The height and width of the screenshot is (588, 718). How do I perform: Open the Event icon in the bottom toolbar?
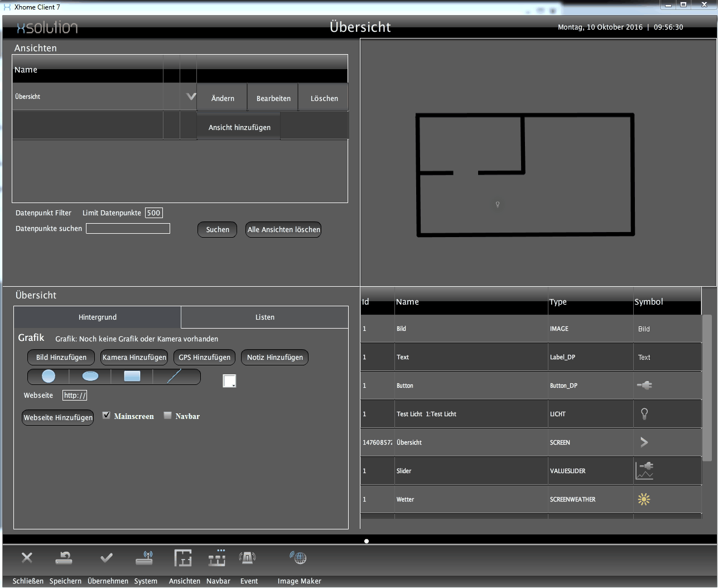click(248, 558)
